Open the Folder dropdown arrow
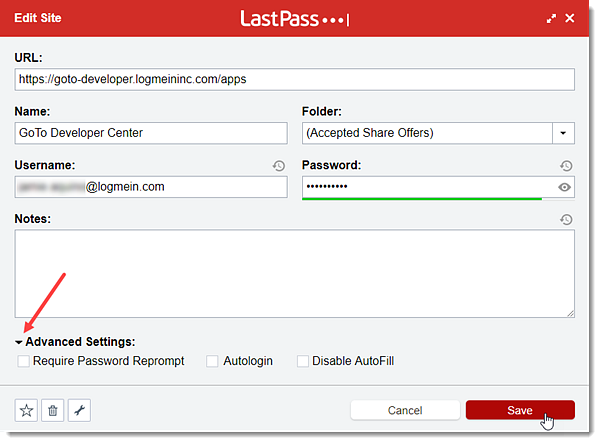Viewport: 595px width, 438px height. 563,133
